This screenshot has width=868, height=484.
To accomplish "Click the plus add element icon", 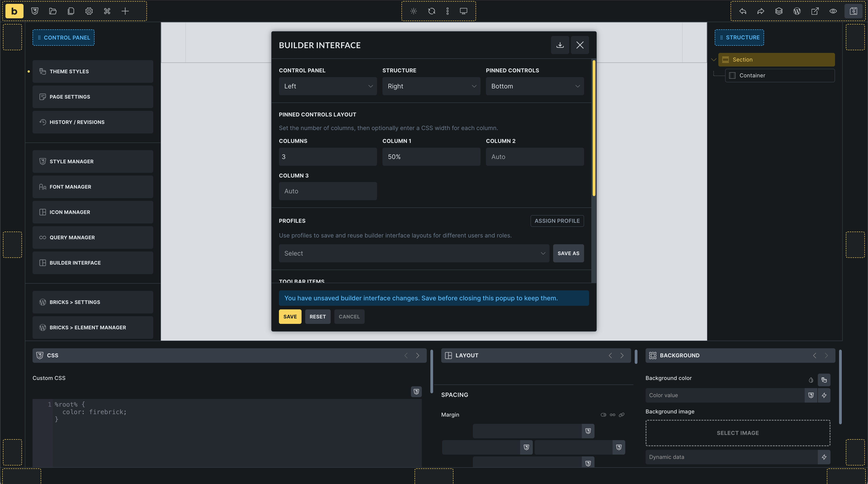I will tap(125, 11).
